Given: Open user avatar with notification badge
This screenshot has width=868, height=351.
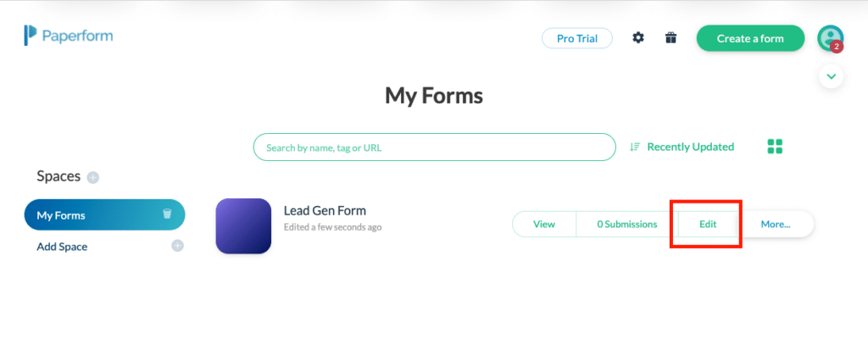Looking at the screenshot, I should coord(831,38).
